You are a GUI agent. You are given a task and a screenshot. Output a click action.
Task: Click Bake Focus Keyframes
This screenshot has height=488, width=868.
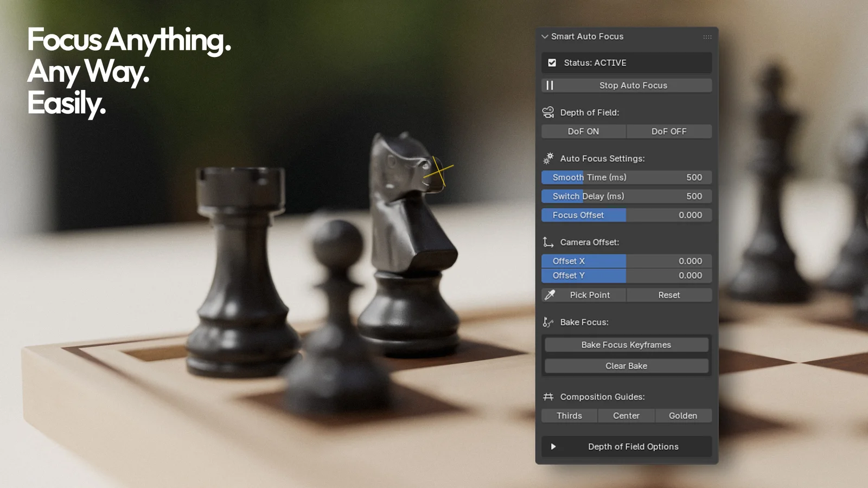click(x=626, y=344)
